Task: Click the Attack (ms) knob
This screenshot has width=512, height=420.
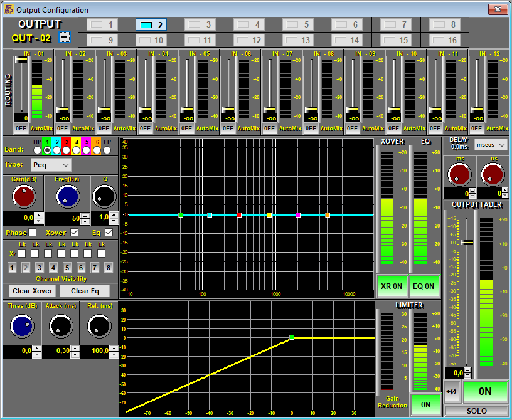Action: click(x=61, y=326)
